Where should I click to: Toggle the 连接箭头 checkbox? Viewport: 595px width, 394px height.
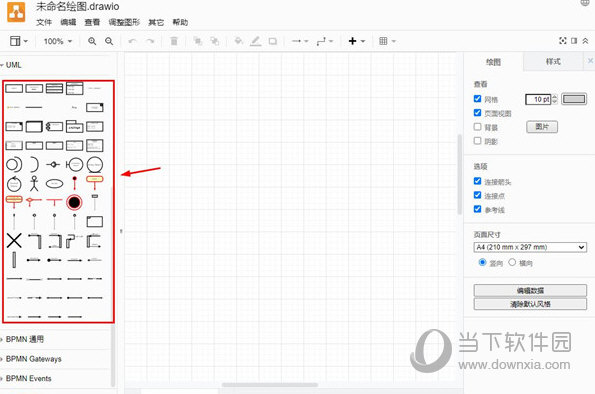(477, 181)
